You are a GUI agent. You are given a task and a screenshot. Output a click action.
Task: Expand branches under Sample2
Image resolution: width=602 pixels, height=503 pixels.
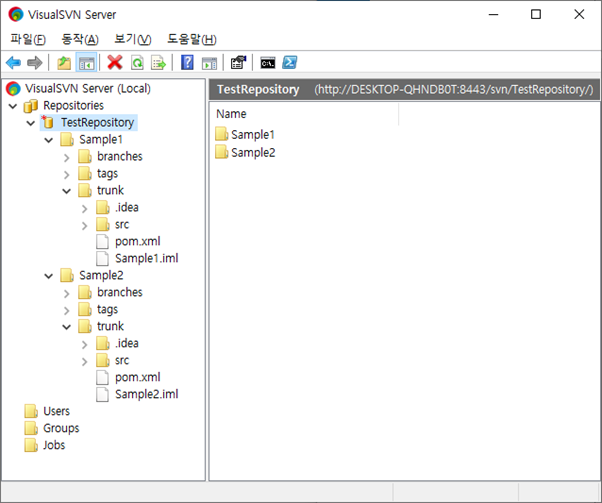point(66,293)
